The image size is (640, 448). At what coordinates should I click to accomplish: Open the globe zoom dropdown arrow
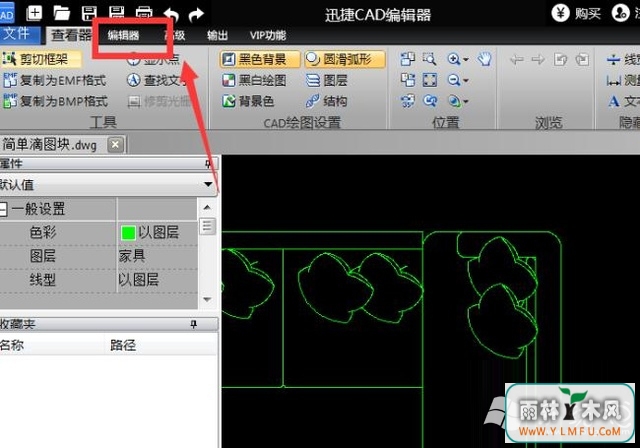tap(466, 101)
